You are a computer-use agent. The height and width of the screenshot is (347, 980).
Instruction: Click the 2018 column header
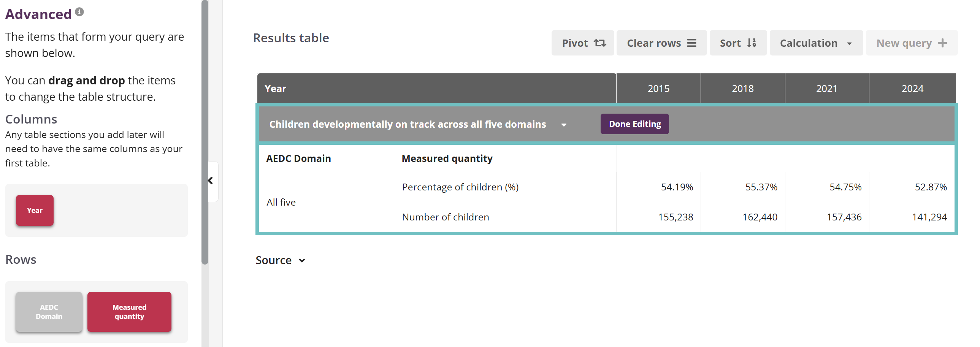(x=742, y=89)
